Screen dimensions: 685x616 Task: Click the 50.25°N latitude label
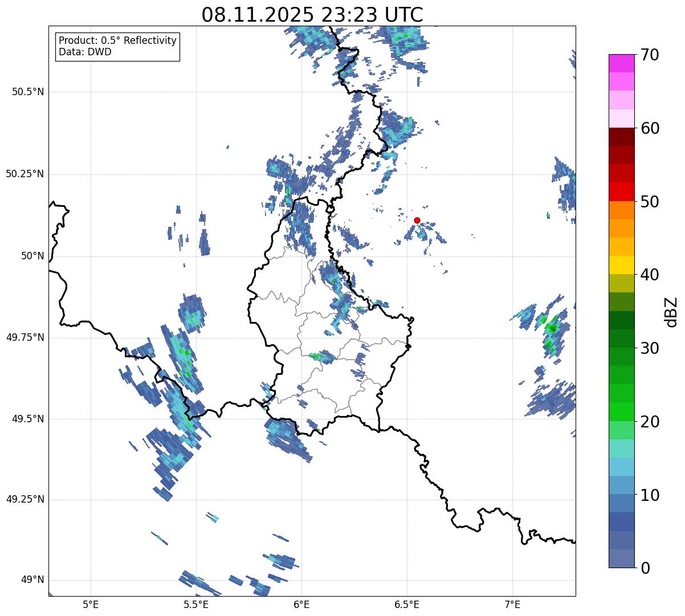(25, 174)
